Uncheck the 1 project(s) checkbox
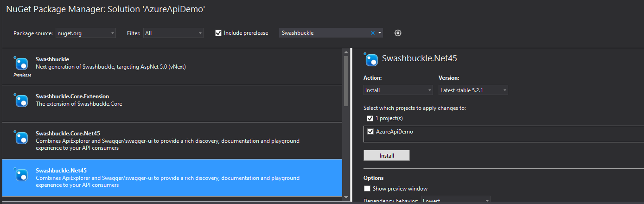The width and height of the screenshot is (644, 204). pos(370,118)
